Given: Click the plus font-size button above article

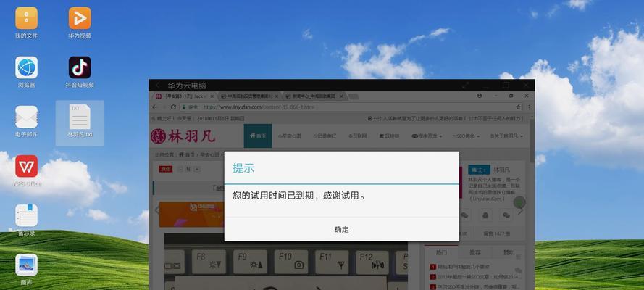Looking at the screenshot, I should [197, 169].
